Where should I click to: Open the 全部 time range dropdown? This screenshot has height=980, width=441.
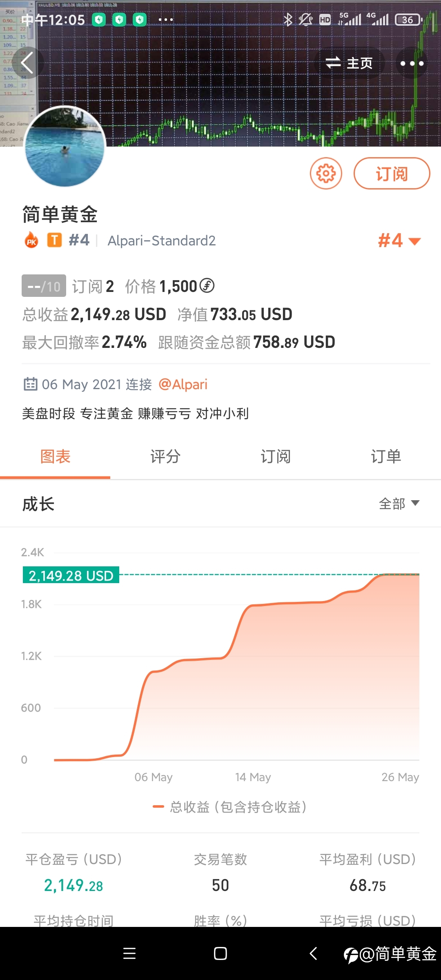(x=399, y=503)
